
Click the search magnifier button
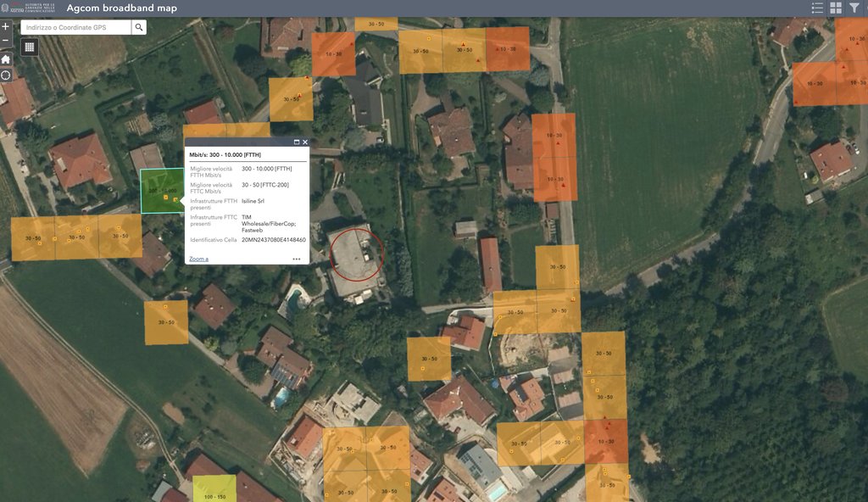139,27
